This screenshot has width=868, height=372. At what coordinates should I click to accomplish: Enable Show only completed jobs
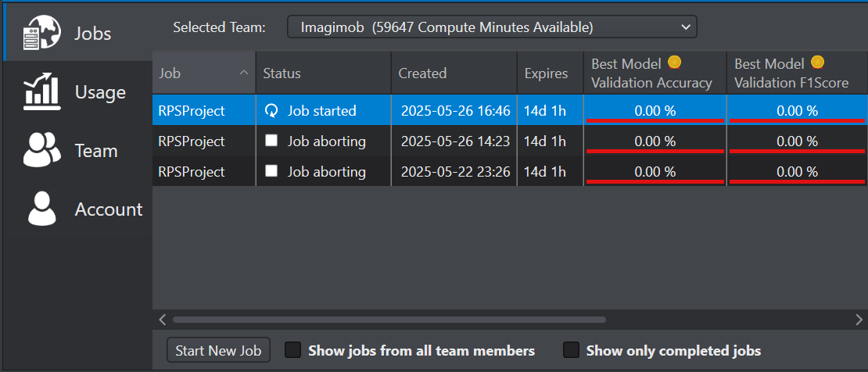coord(571,350)
